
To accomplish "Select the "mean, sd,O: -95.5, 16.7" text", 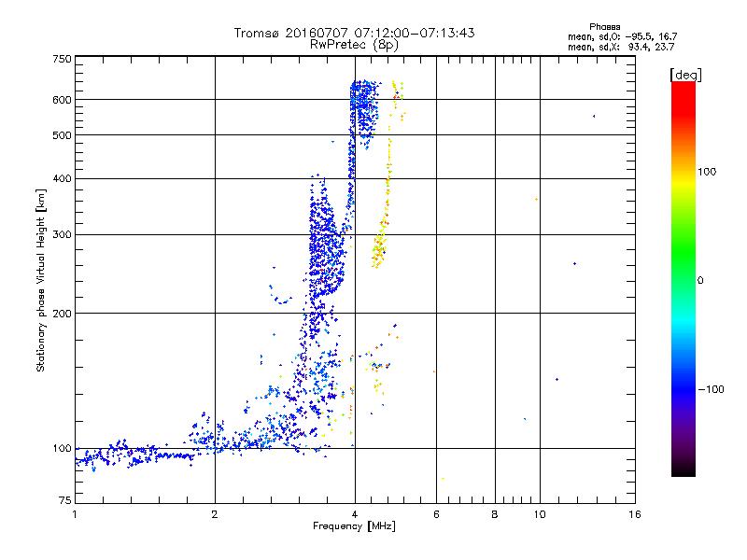I will (622, 36).
